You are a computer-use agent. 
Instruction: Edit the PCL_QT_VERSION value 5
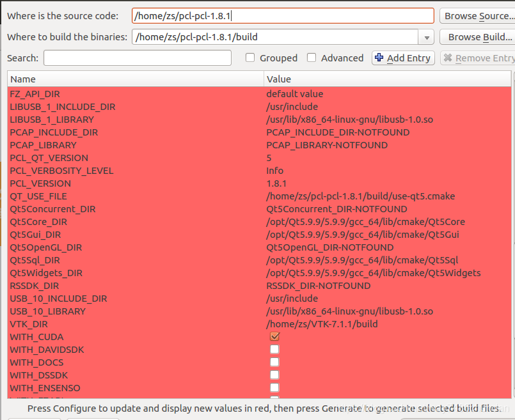click(269, 158)
